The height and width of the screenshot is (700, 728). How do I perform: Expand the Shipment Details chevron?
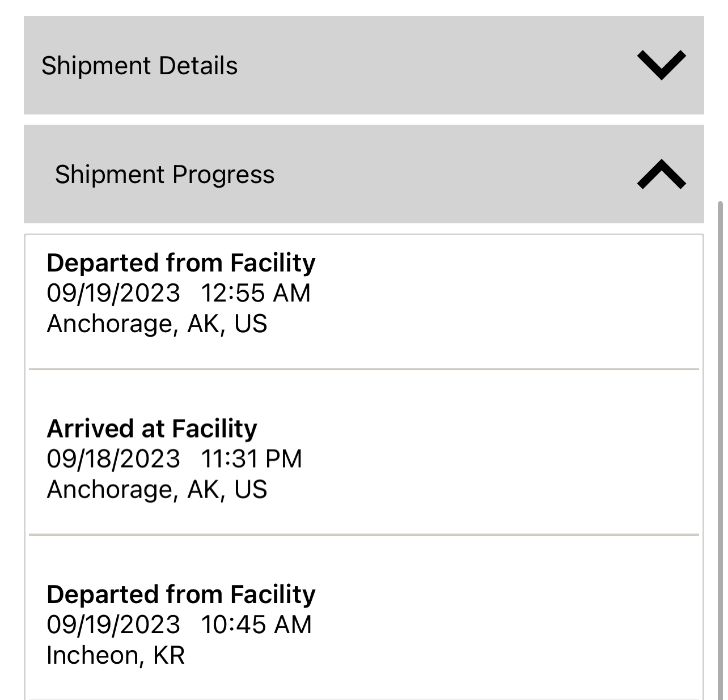[661, 65]
